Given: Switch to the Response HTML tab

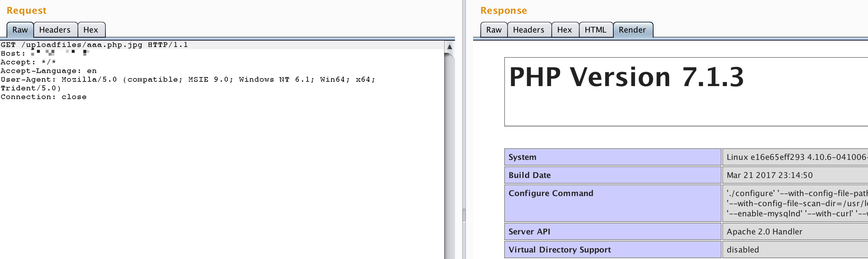Looking at the screenshot, I should coord(595,30).
